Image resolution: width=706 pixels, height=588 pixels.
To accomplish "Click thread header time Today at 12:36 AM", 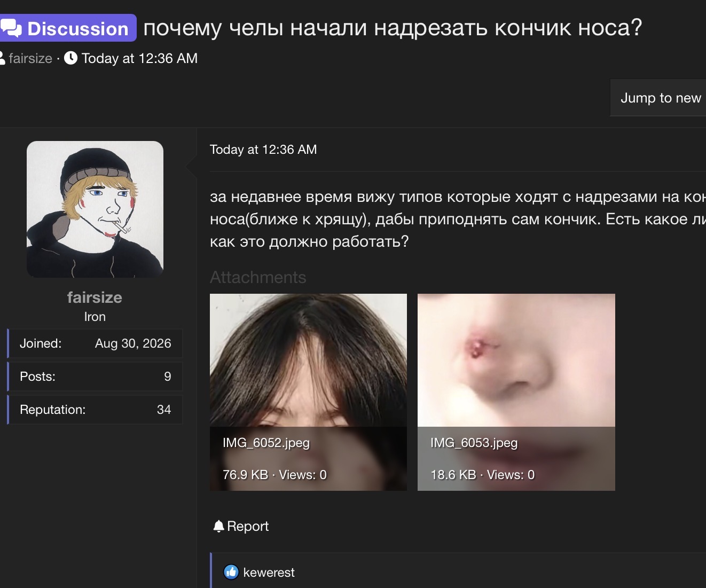I will pyautogui.click(x=139, y=58).
